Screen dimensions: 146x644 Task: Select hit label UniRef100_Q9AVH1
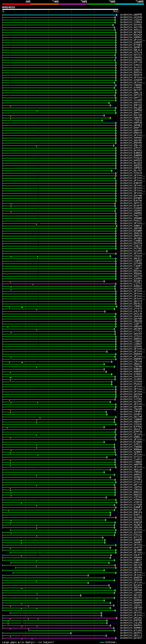[131, 58]
